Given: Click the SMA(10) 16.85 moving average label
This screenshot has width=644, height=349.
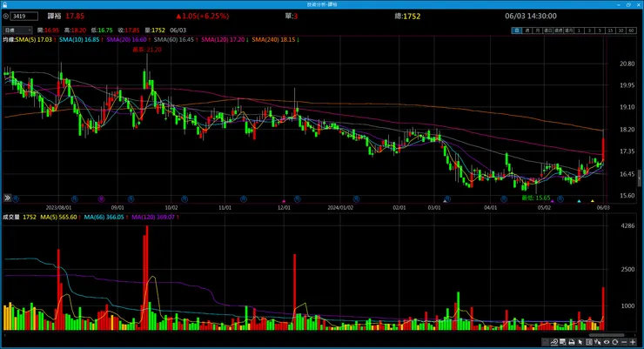Looking at the screenshot, I should [x=81, y=39].
